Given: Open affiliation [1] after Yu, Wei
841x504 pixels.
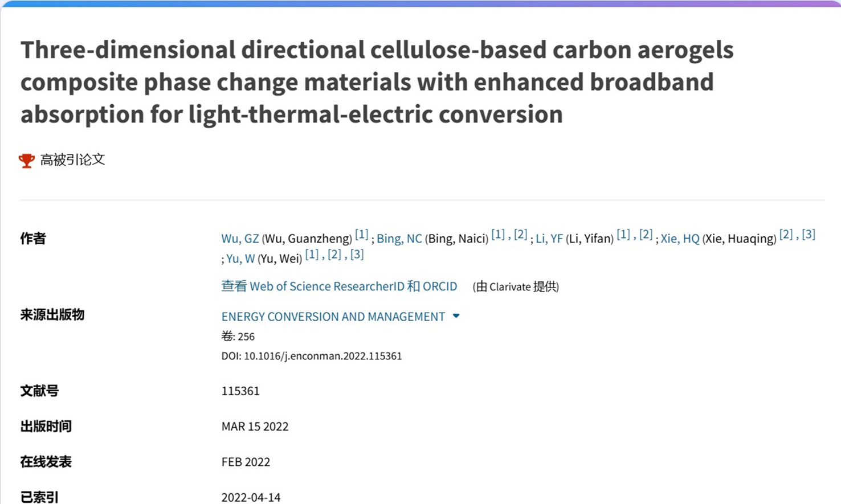Looking at the screenshot, I should tap(312, 254).
